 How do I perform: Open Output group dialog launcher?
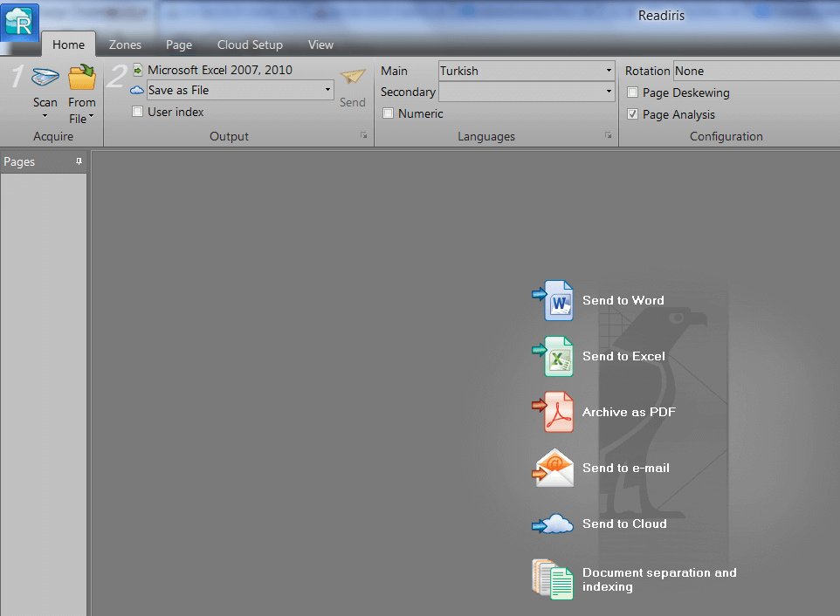click(x=364, y=135)
